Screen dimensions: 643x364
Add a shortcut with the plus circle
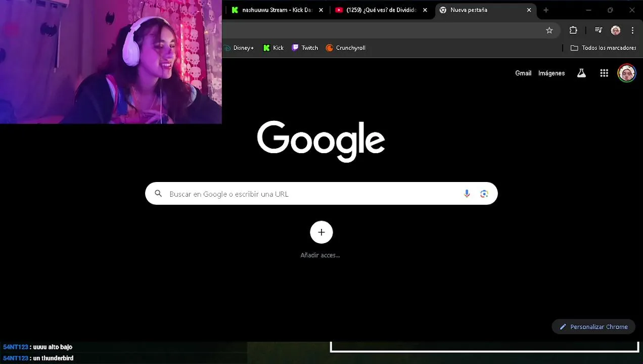(321, 232)
